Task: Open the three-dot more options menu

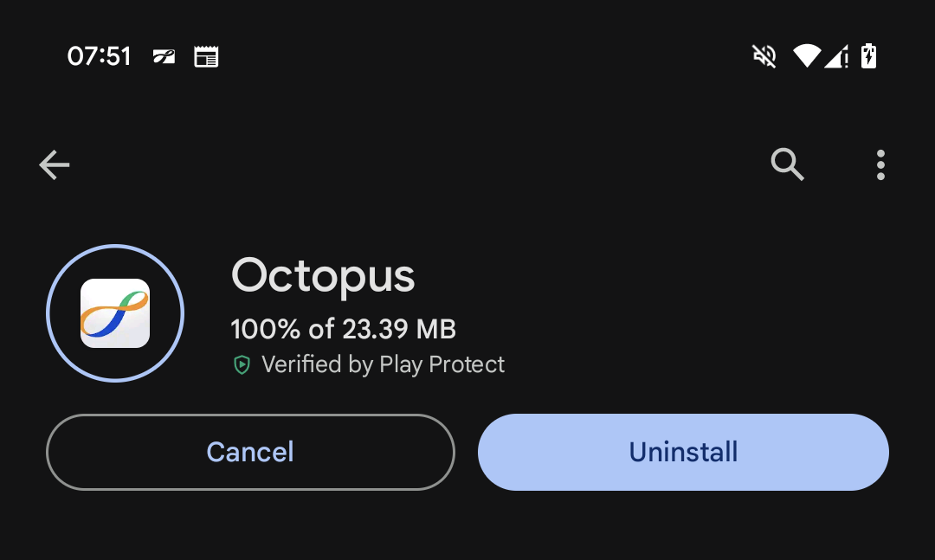Action: 880,164
